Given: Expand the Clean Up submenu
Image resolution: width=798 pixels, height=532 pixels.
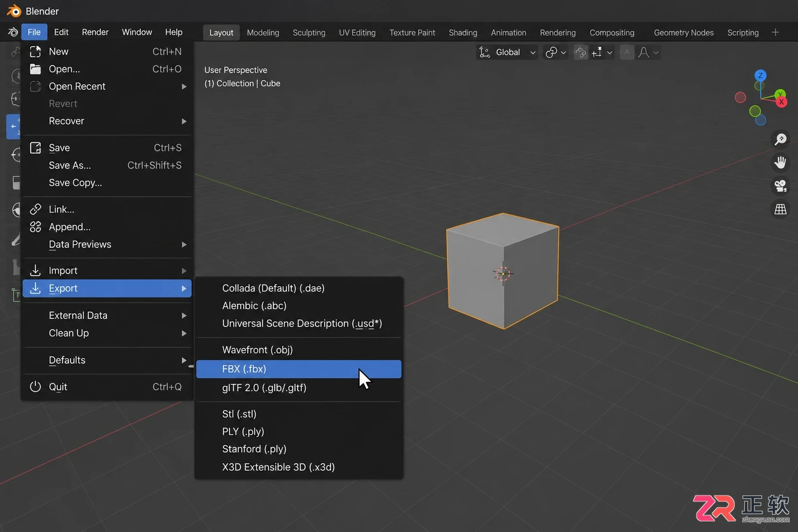Looking at the screenshot, I should tap(108, 333).
